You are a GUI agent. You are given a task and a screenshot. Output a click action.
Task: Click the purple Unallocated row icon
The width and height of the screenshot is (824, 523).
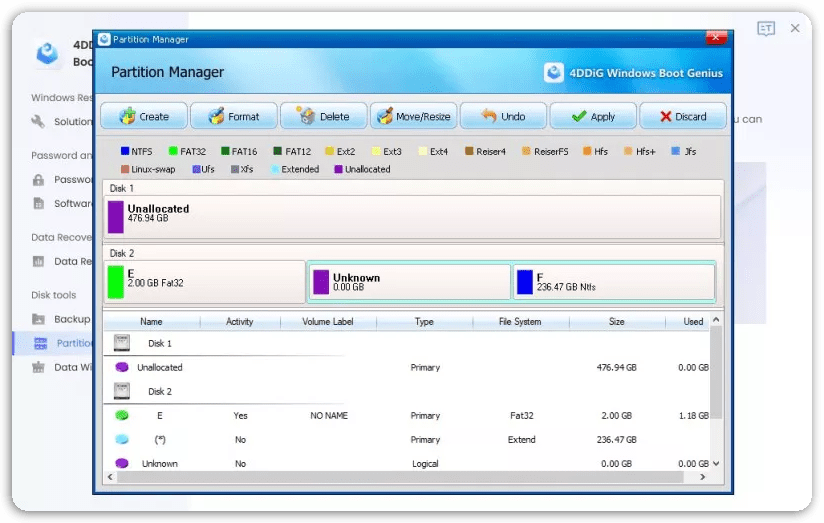(122, 367)
